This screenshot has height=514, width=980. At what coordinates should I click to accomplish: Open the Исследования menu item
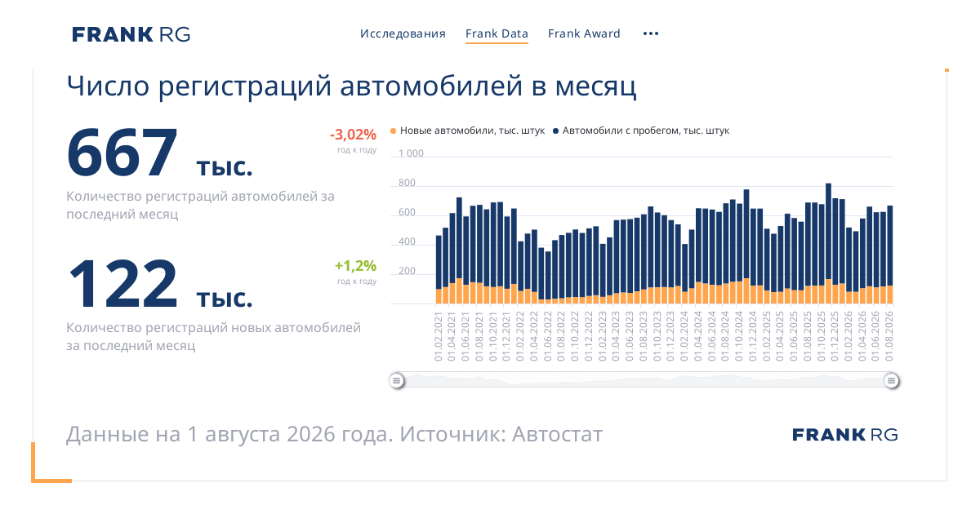[403, 33]
